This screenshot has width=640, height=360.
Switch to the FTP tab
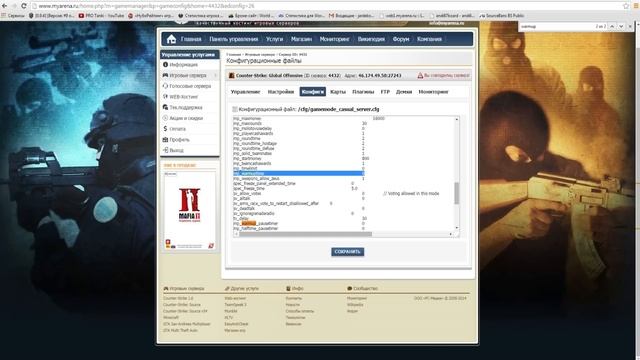385,92
